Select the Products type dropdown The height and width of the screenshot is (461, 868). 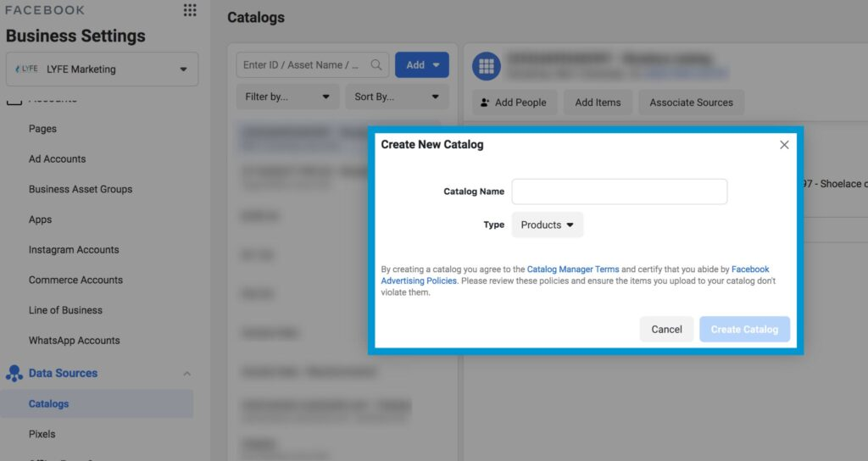click(x=547, y=225)
